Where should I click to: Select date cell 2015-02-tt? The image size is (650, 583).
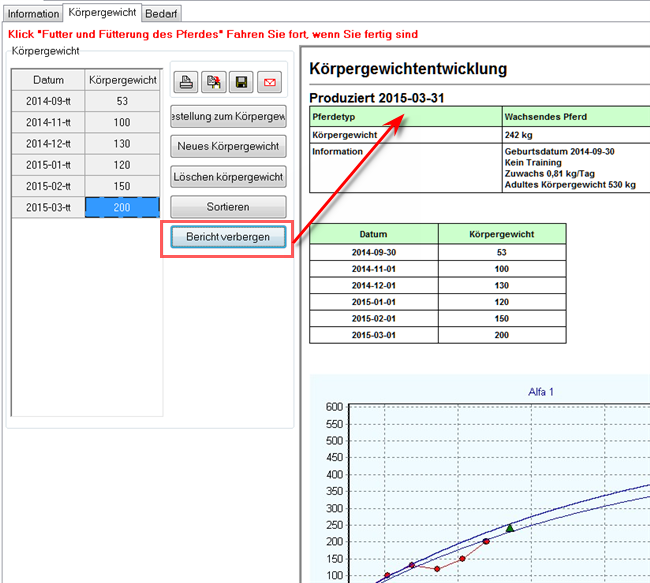pyautogui.click(x=49, y=186)
